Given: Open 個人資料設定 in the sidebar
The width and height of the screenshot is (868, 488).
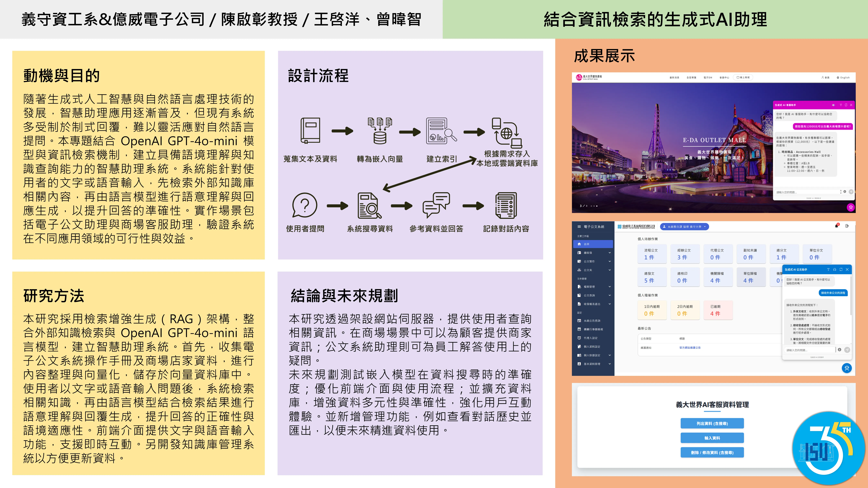Looking at the screenshot, I should pos(593,346).
